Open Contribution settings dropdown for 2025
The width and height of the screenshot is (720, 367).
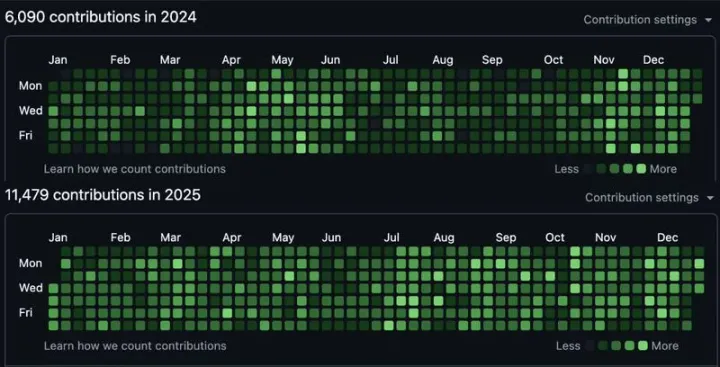(649, 198)
